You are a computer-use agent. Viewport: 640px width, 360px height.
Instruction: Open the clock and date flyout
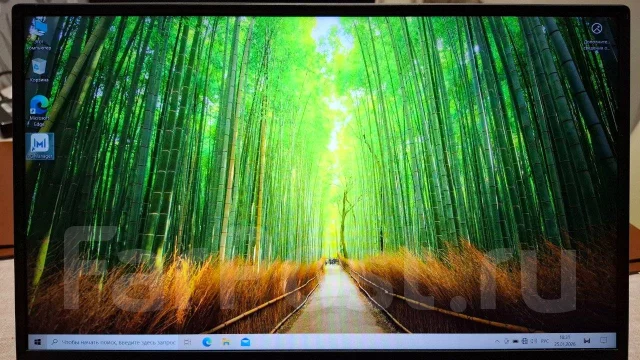[x=565, y=341]
